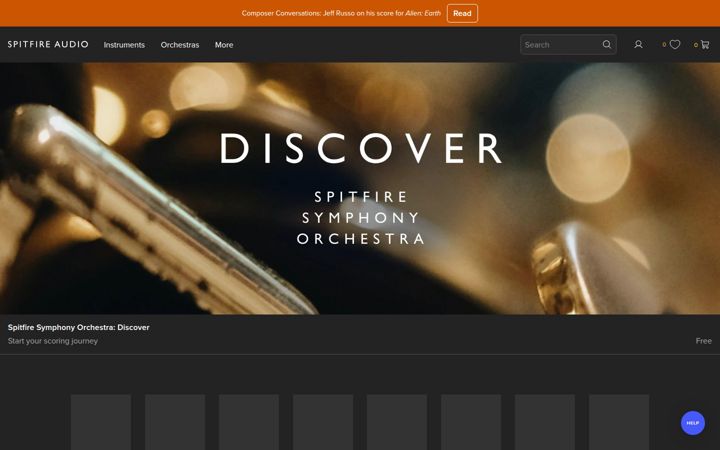
Task: Click the Read button in banner
Action: 462,13
